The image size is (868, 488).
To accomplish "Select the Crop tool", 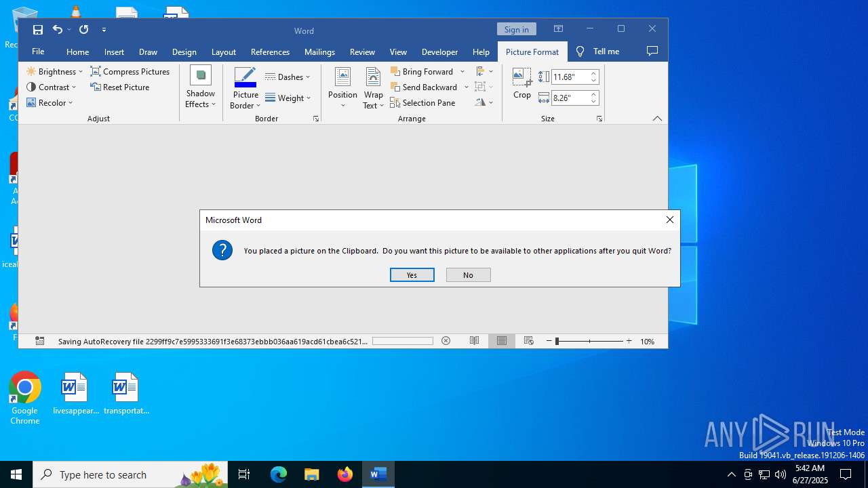I will [522, 83].
